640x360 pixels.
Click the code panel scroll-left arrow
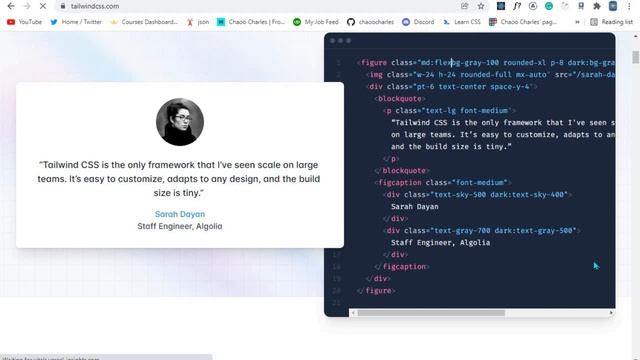coord(353,313)
